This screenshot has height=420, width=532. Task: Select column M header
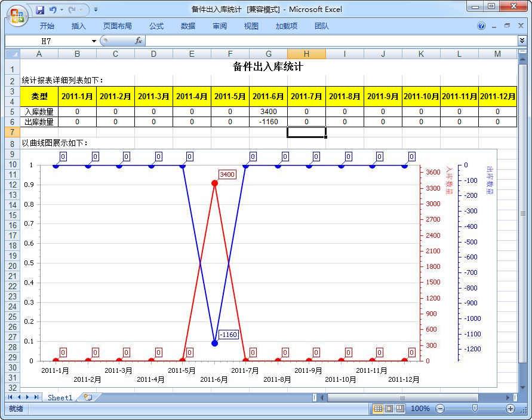pyautogui.click(x=497, y=54)
